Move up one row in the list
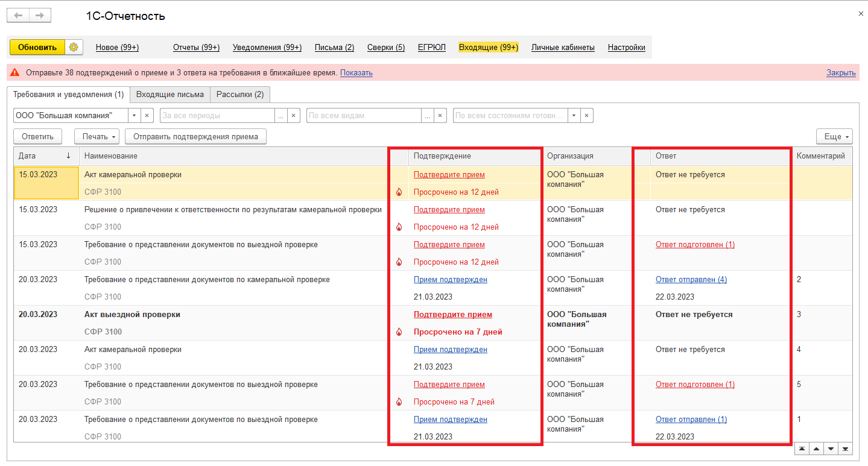868x466 pixels. [816, 449]
